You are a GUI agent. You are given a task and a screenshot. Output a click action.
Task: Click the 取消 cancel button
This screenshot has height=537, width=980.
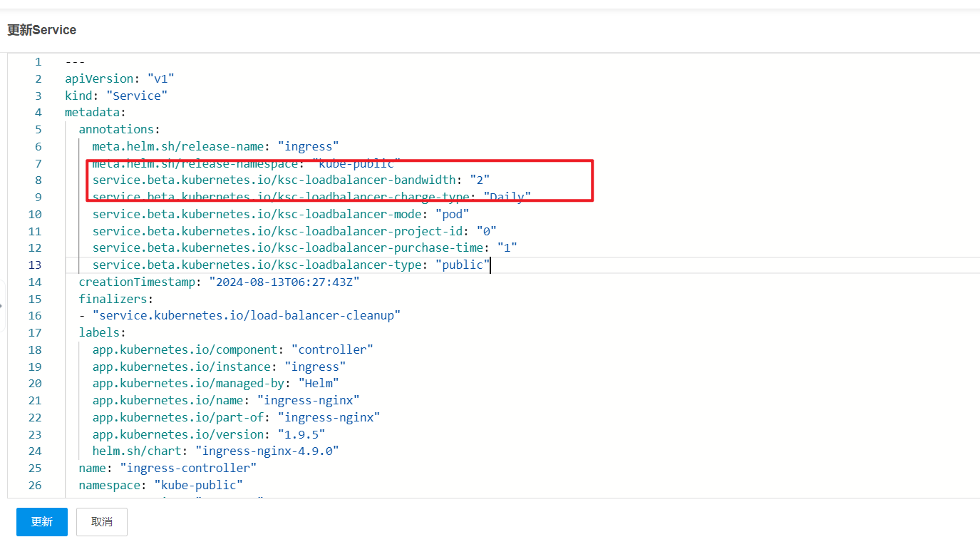point(102,522)
